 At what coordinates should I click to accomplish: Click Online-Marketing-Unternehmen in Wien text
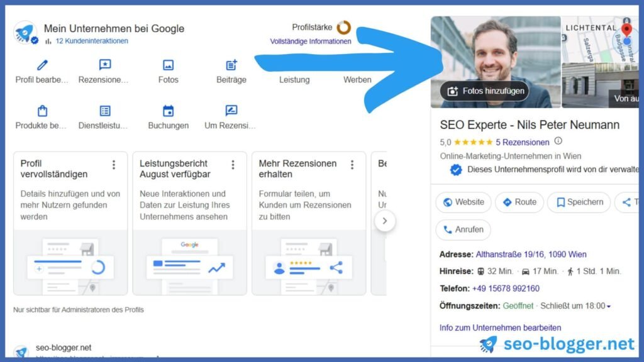pyautogui.click(x=511, y=156)
